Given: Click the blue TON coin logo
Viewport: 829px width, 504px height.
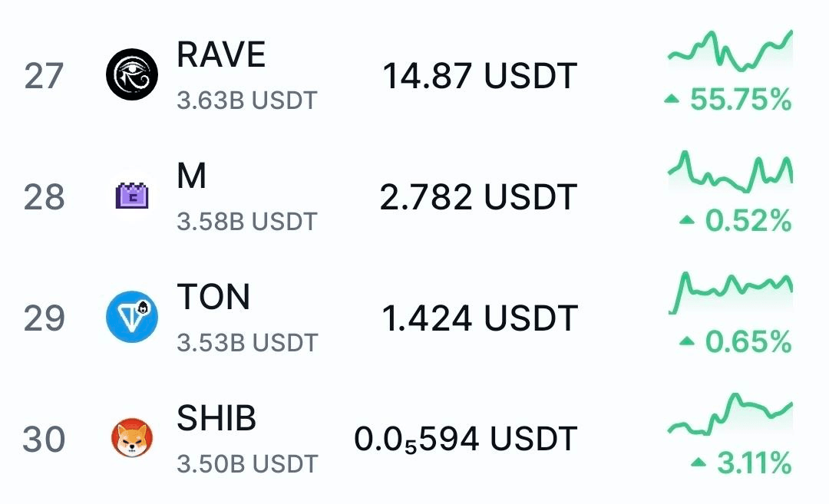Looking at the screenshot, I should [x=131, y=317].
